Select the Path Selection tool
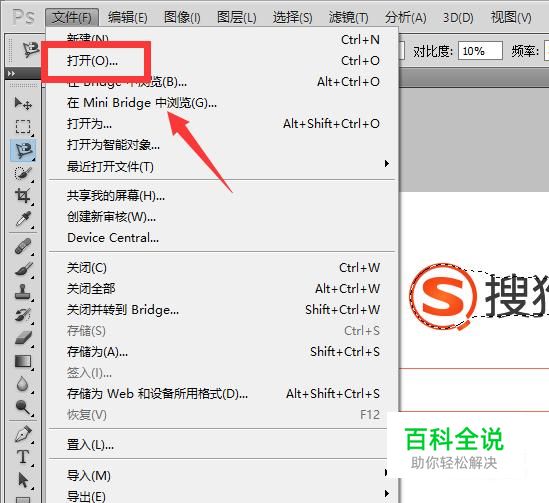Viewport: 549px width, 503px height. [x=23, y=480]
